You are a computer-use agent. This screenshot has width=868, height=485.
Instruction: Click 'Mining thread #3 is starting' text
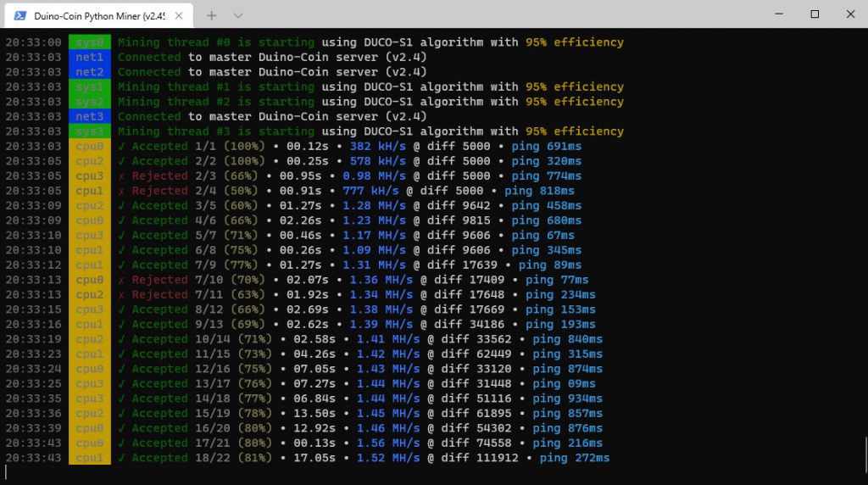pyautogui.click(x=216, y=131)
